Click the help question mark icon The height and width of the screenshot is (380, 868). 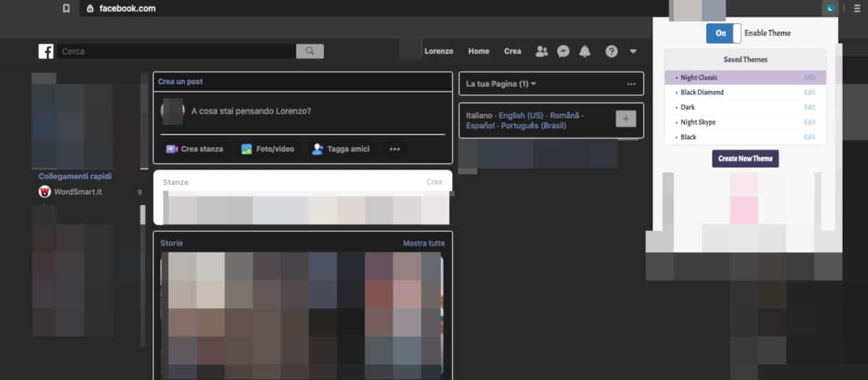[x=611, y=51]
